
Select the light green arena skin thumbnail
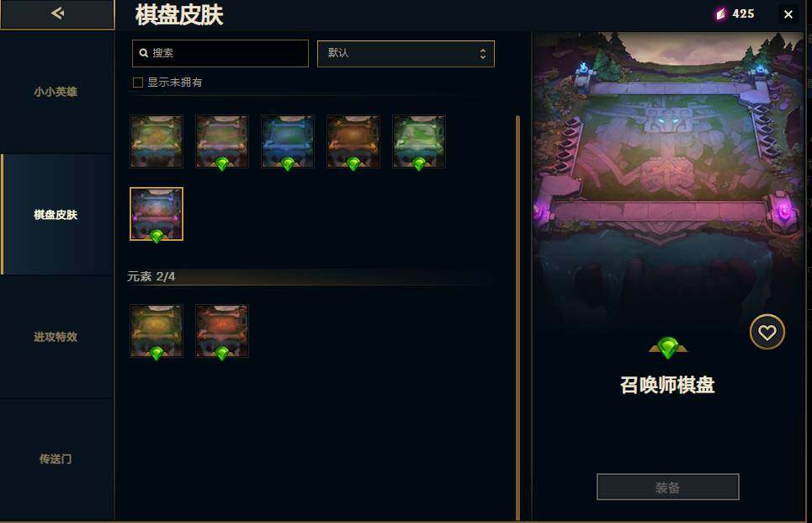[418, 141]
